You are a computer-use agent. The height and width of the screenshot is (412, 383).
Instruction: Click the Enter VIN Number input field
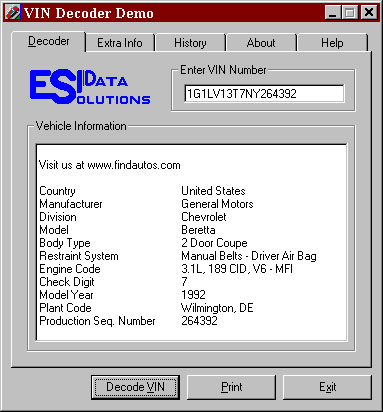click(x=264, y=93)
